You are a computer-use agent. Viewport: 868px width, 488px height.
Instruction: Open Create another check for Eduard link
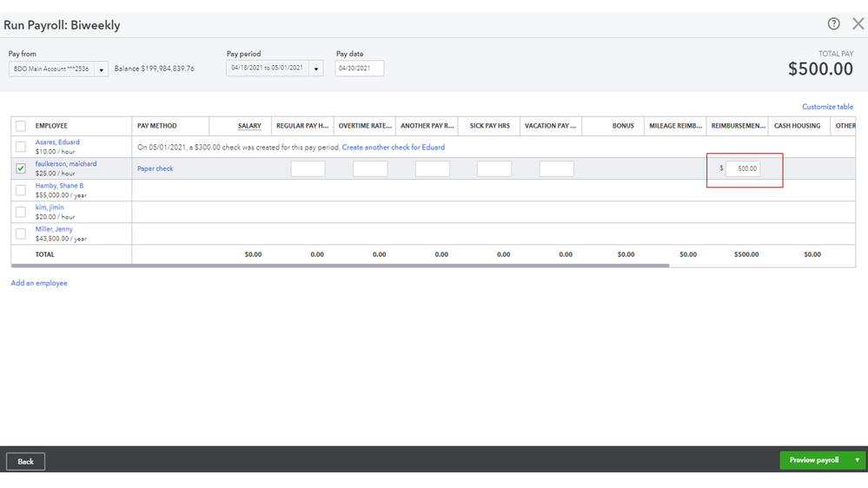tap(393, 147)
